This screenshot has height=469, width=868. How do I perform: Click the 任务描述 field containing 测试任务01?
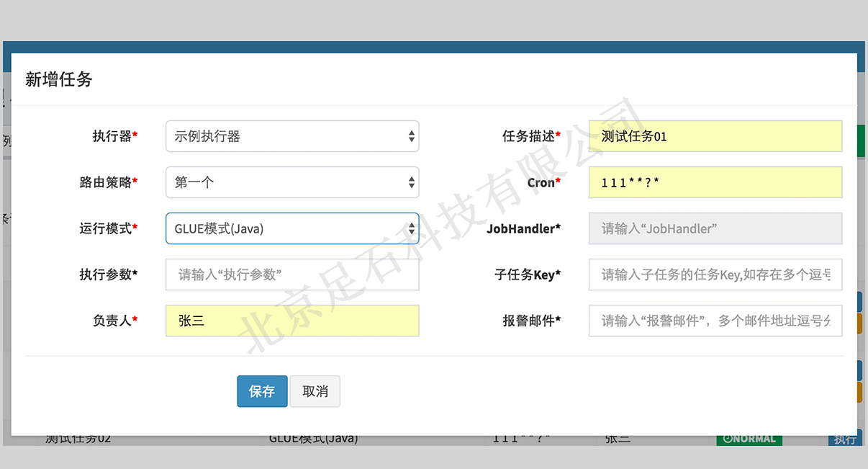(x=715, y=136)
